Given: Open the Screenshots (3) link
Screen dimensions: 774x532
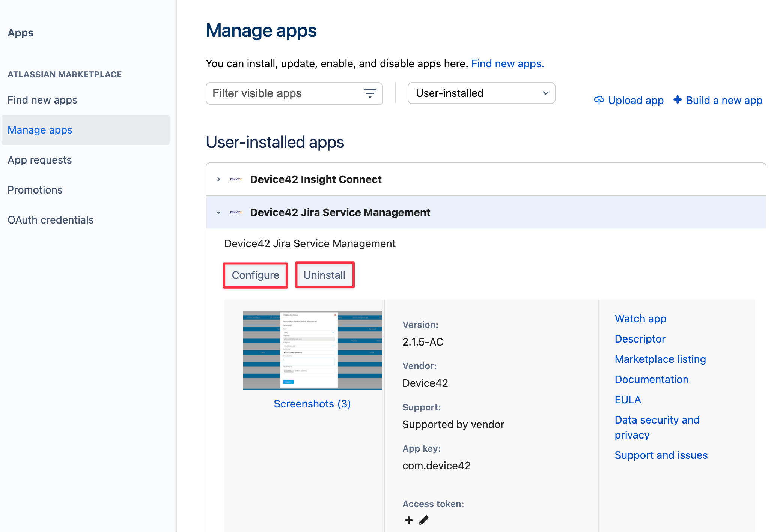Looking at the screenshot, I should pos(312,404).
